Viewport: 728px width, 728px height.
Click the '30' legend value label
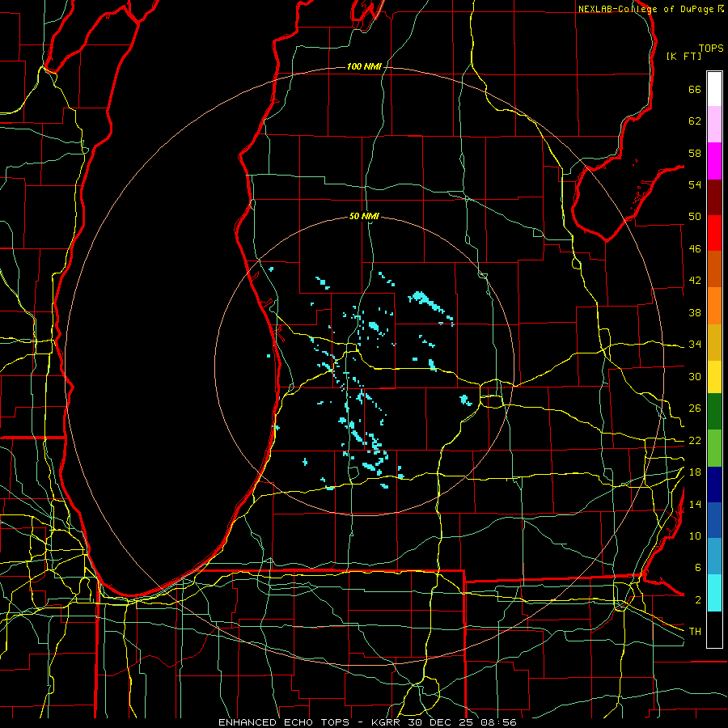[695, 376]
